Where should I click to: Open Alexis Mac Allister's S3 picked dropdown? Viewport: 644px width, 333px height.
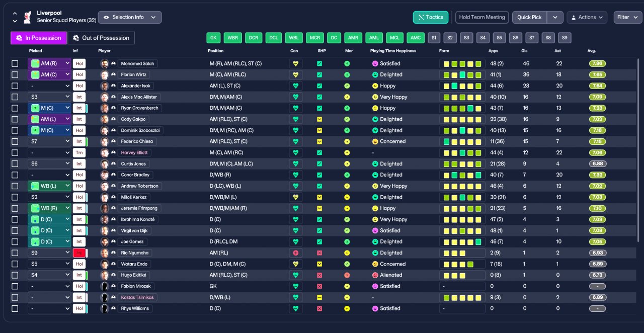coord(49,97)
